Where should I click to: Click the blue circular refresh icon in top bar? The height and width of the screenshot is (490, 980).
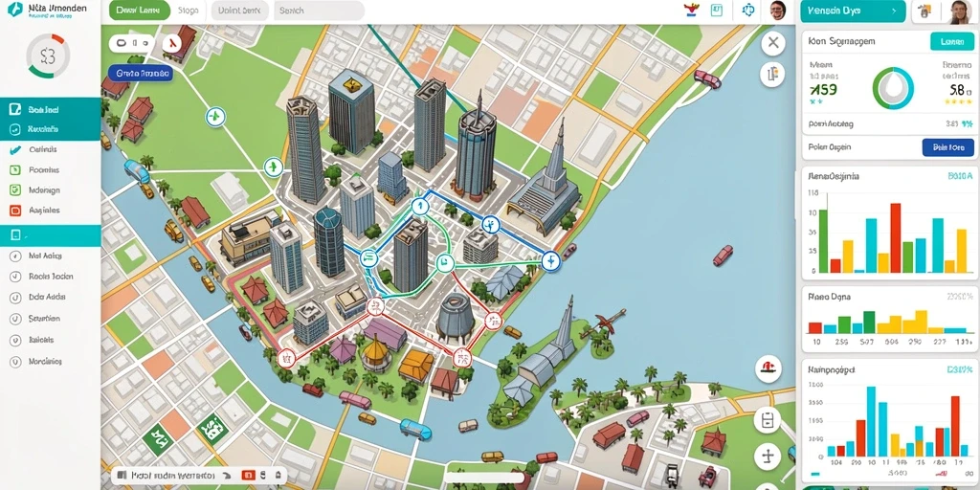pos(748,10)
